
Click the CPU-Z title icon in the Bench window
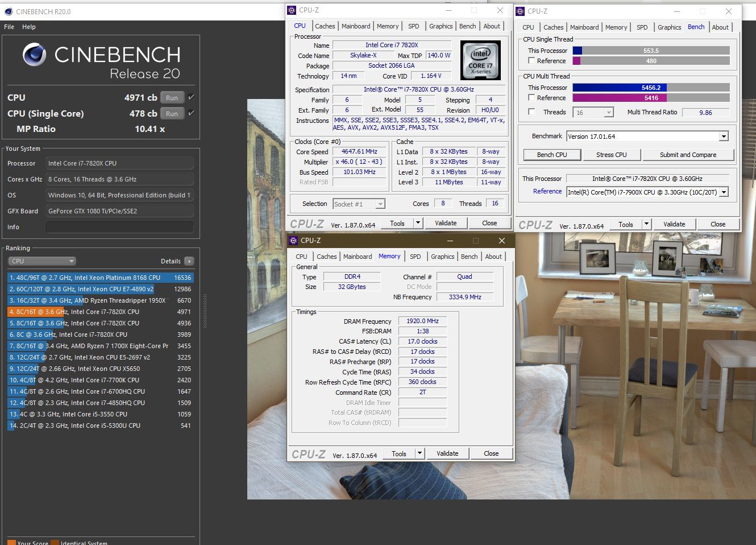coord(520,11)
